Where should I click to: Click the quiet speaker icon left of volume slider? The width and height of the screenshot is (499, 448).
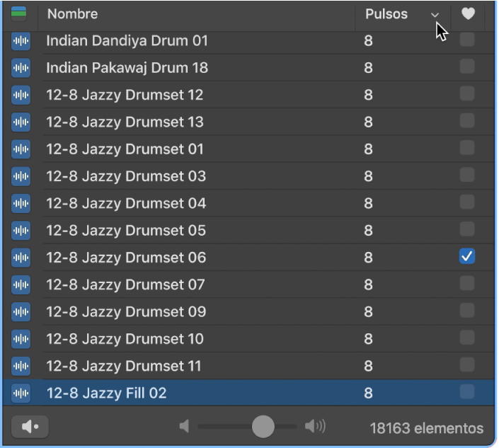pyautogui.click(x=185, y=426)
